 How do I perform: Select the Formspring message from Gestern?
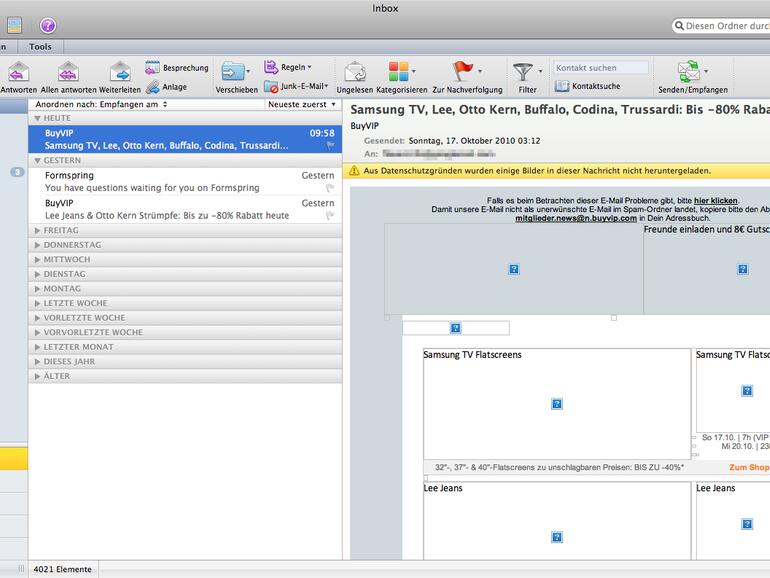pos(185,182)
